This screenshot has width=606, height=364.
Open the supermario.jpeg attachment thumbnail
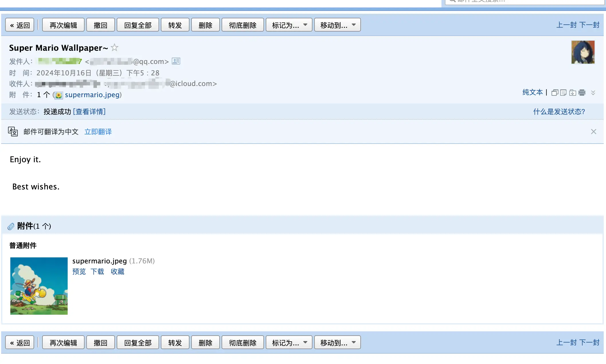(39, 286)
